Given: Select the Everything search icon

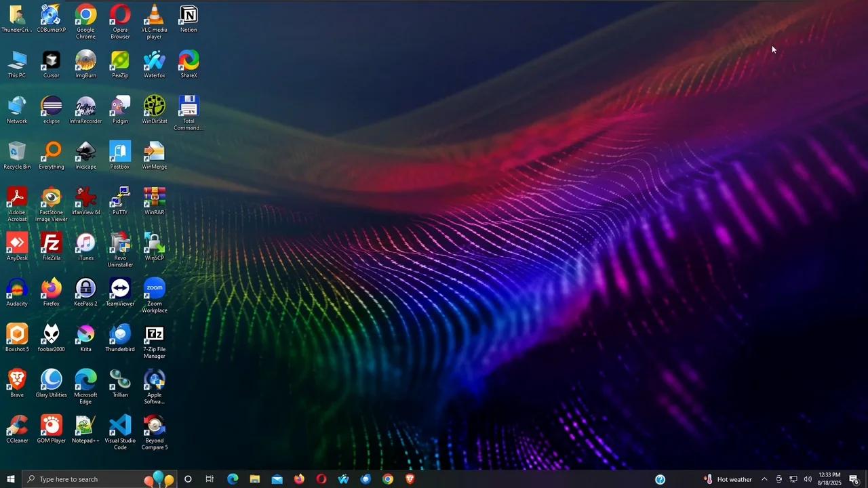Looking at the screenshot, I should (52, 155).
